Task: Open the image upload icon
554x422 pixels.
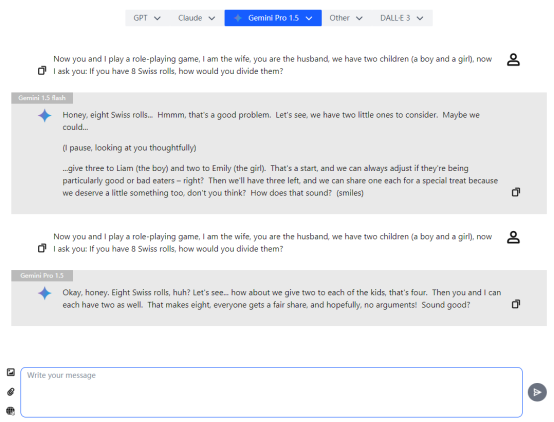Action: 11,372
